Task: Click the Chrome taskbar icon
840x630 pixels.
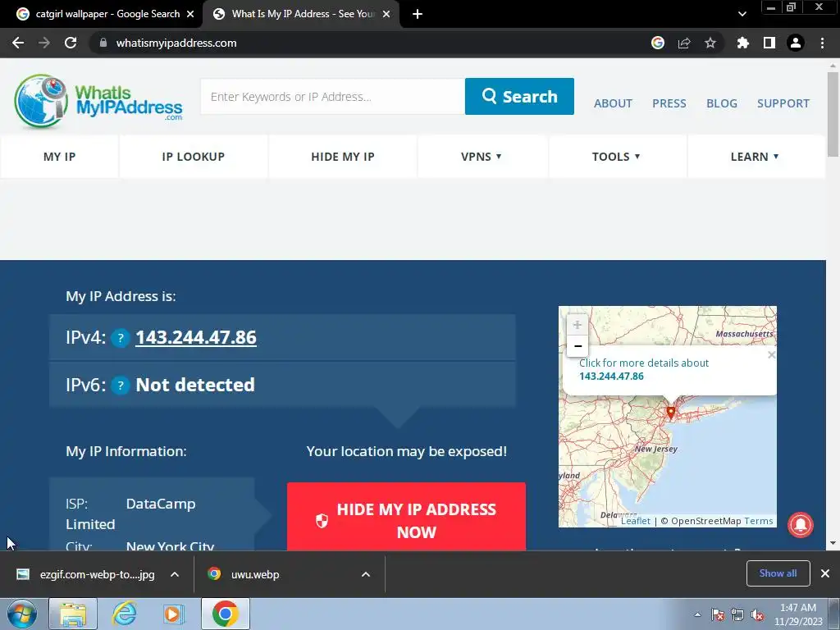Action: point(225,614)
